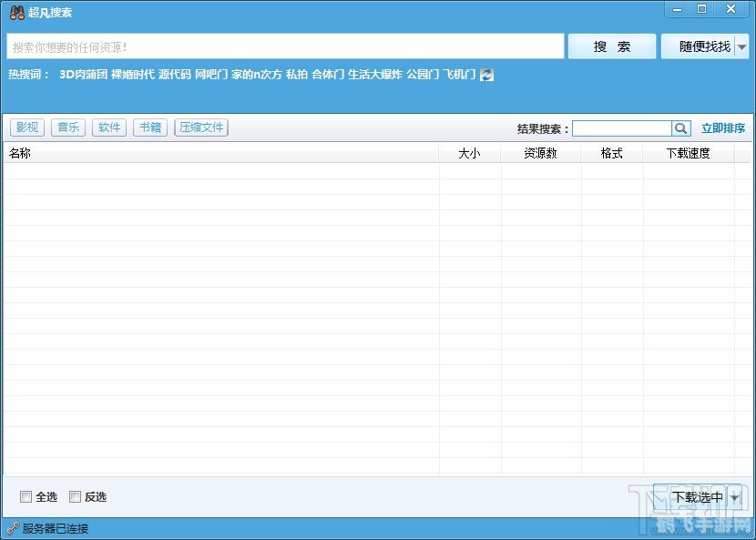Click the server connected status icon
The image size is (756, 540).
coord(12,528)
